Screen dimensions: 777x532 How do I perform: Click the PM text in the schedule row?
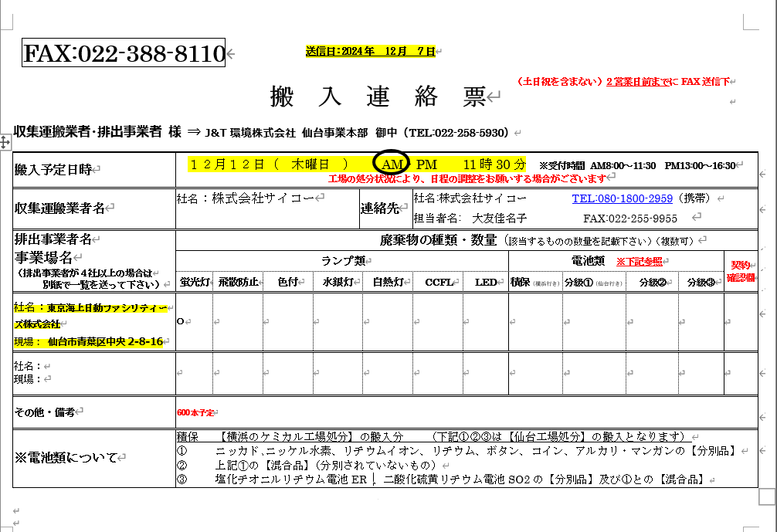(x=426, y=164)
